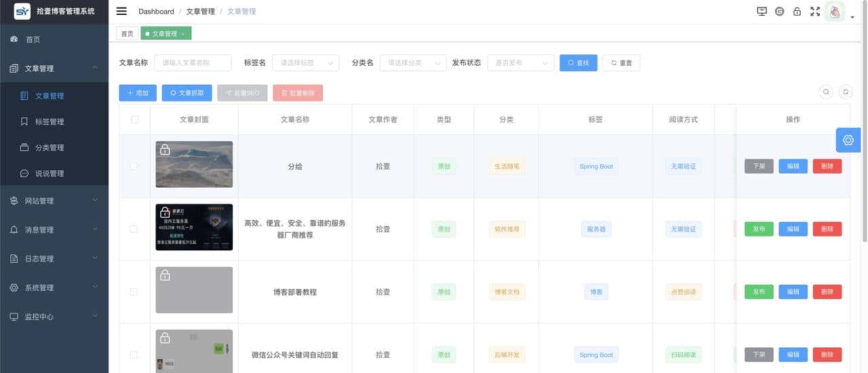The height and width of the screenshot is (373, 868).
Task: Click the 添加 add button
Action: [x=138, y=93]
